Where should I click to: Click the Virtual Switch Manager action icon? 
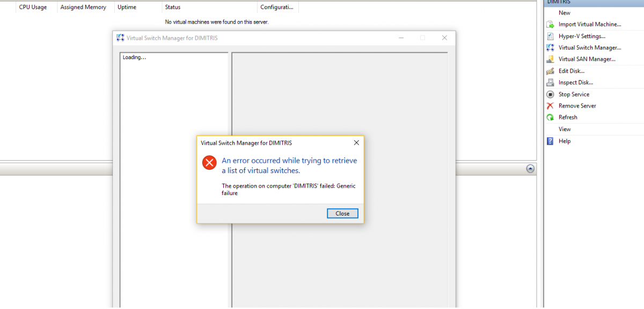tap(550, 47)
